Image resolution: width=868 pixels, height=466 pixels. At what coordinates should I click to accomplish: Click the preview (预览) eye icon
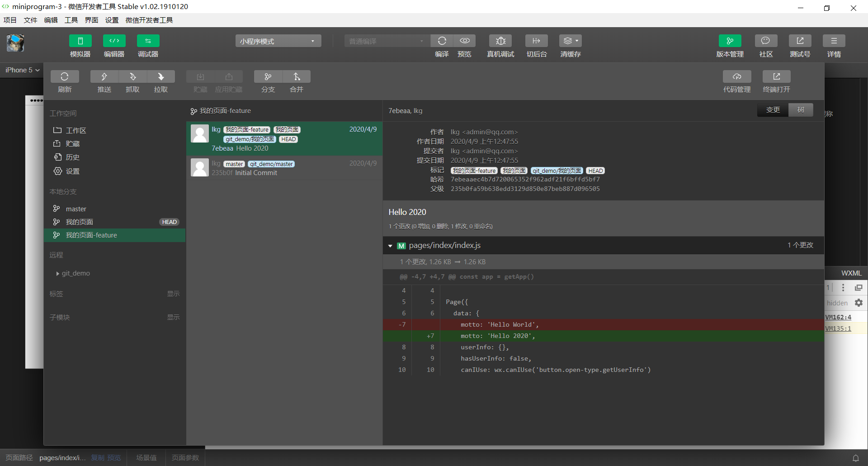(x=464, y=41)
